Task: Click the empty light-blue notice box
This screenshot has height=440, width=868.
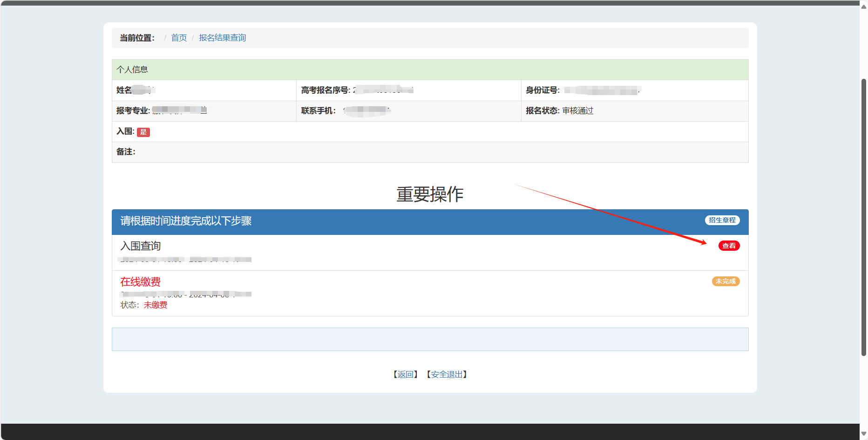Action: 430,339
